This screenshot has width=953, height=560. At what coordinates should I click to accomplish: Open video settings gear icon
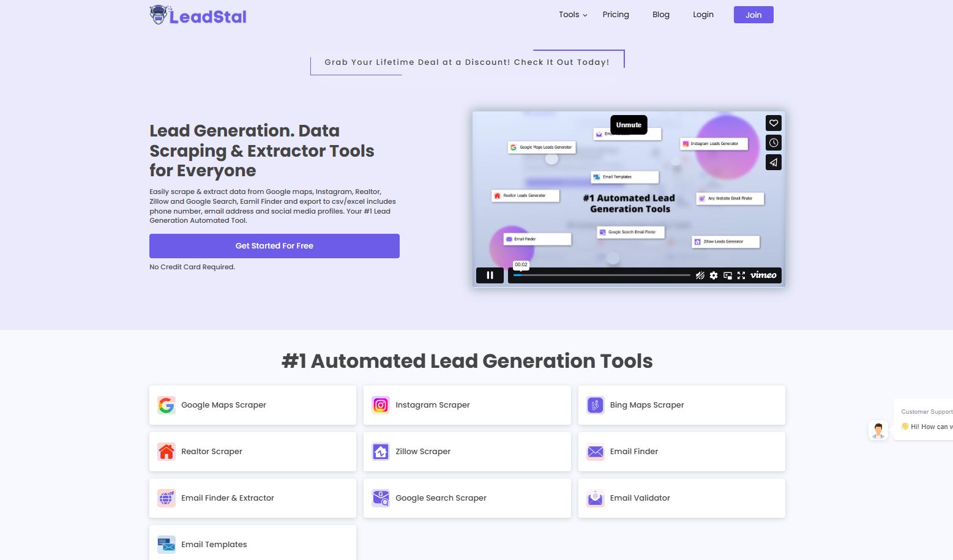714,275
